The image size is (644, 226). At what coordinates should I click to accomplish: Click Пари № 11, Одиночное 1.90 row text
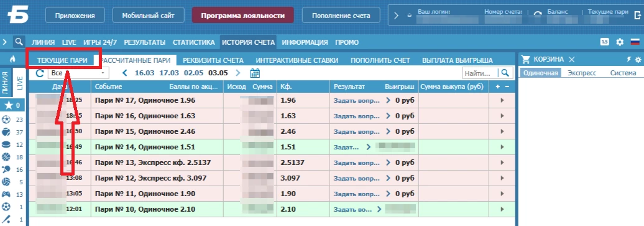tap(145, 194)
